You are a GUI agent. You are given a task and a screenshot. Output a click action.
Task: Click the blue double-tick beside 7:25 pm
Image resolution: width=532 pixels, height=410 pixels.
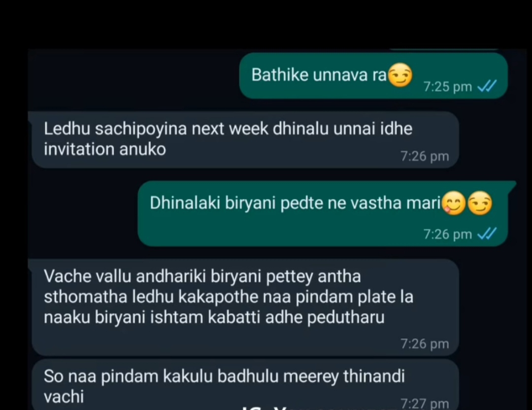pyautogui.click(x=487, y=86)
